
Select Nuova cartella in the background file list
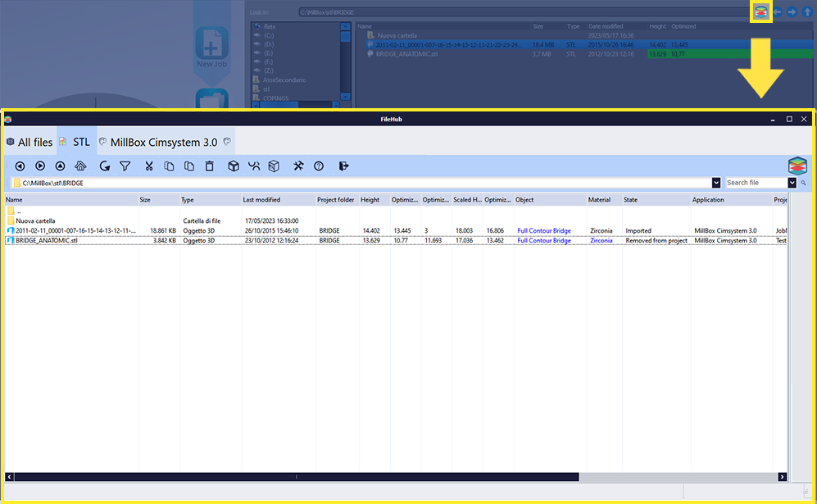coord(397,35)
